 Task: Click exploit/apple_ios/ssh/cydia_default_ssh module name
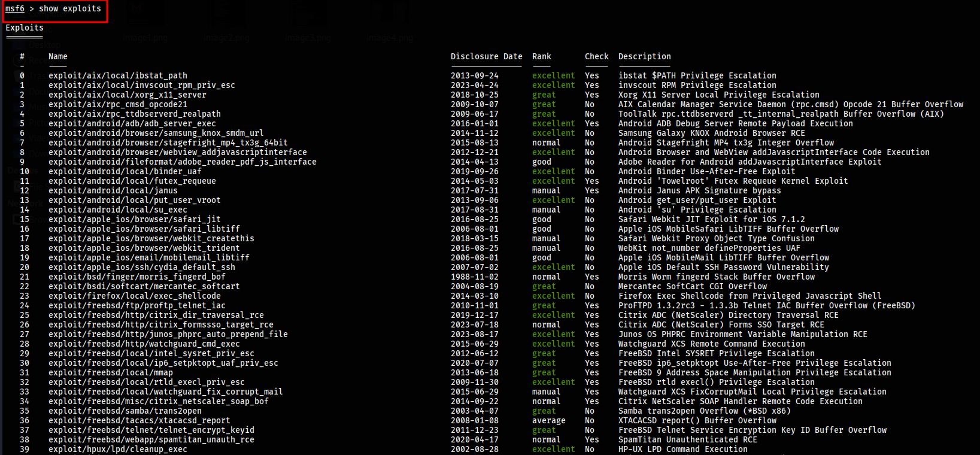pos(142,267)
